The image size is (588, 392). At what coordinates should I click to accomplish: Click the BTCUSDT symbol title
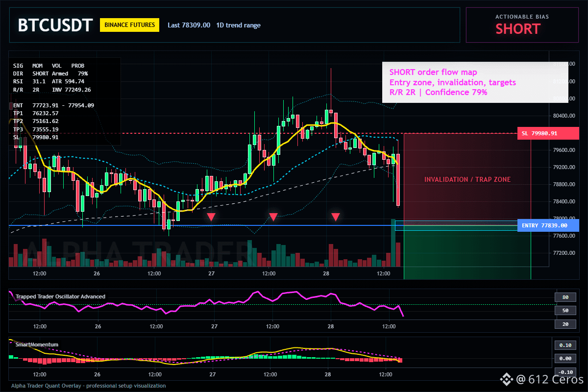55,25
